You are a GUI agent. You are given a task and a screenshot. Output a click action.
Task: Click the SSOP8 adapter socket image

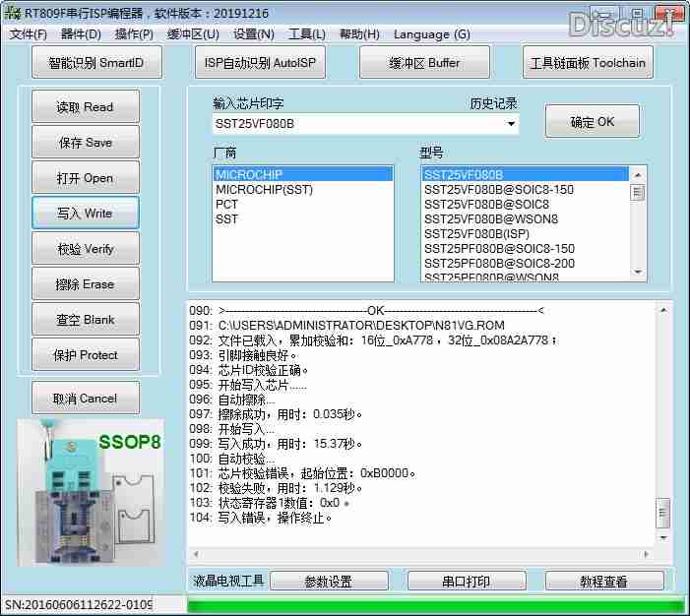(91, 492)
